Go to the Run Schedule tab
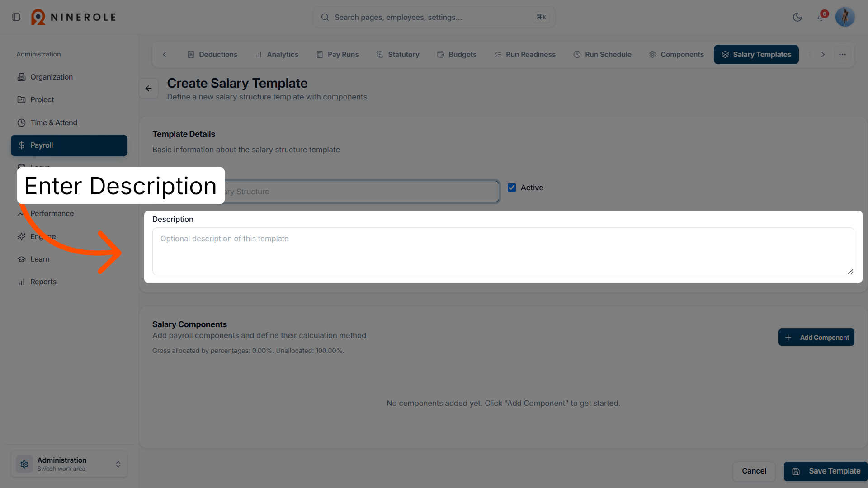The width and height of the screenshot is (868, 488). (x=603, y=54)
